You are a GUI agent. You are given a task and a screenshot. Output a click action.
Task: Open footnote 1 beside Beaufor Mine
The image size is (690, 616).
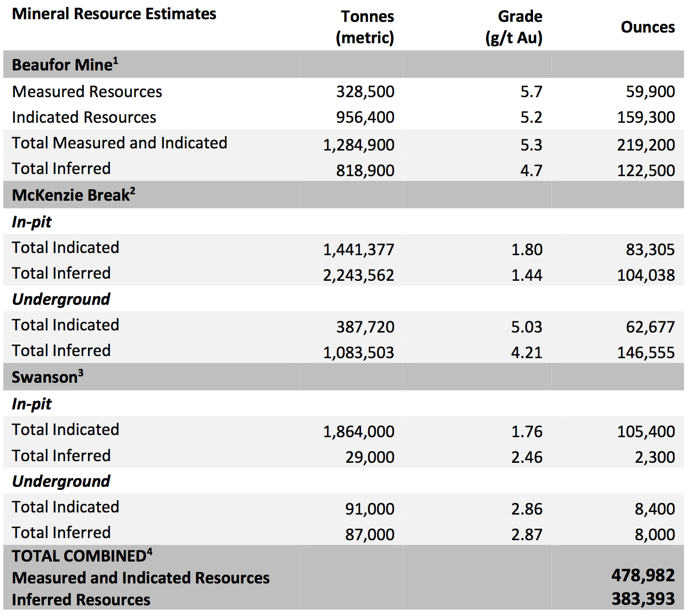(116, 60)
